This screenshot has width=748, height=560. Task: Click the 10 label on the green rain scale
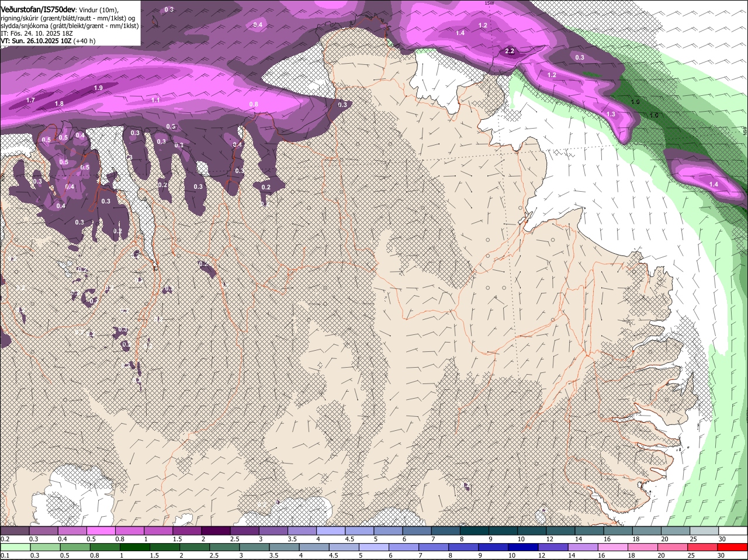[x=511, y=555]
